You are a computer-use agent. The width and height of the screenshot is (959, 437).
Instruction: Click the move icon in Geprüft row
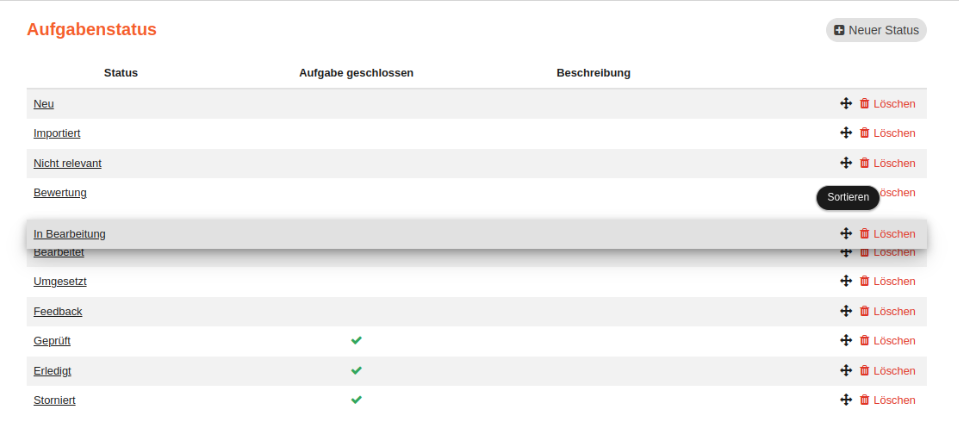(846, 341)
